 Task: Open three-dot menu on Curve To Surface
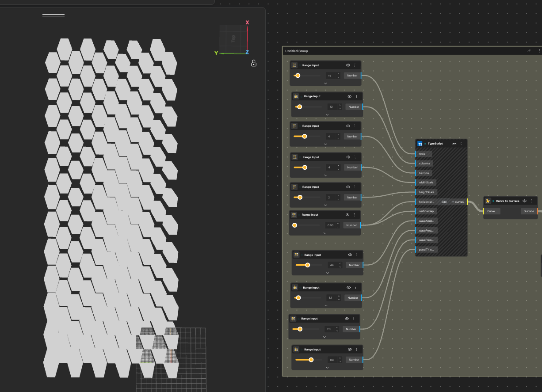531,201
